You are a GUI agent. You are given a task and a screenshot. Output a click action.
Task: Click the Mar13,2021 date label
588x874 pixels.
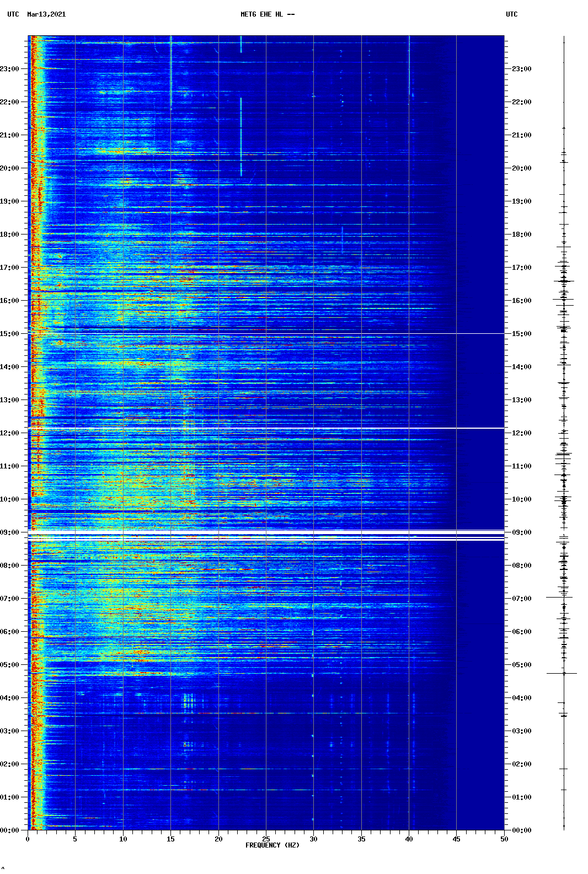click(x=46, y=14)
